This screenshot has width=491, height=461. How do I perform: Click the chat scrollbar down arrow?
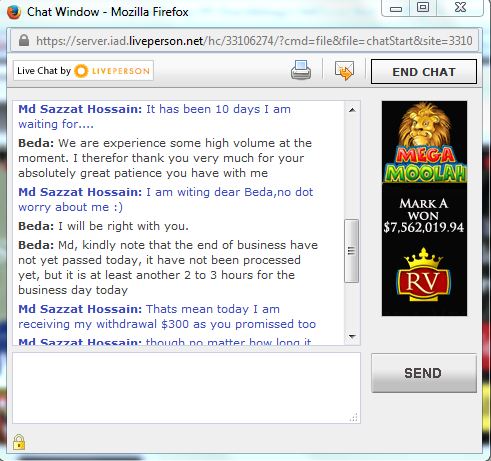pos(352,337)
